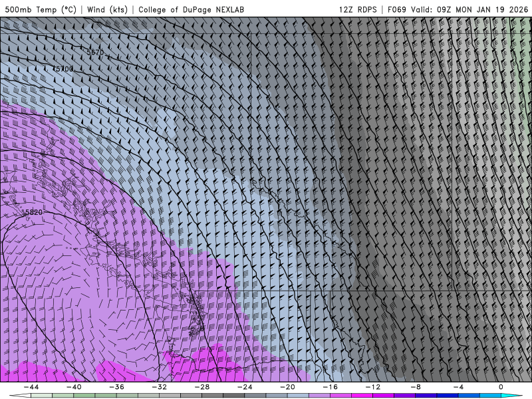The width and height of the screenshot is (532, 399).
Task: Click the 0 colorbar tick label
Action: 501,387
